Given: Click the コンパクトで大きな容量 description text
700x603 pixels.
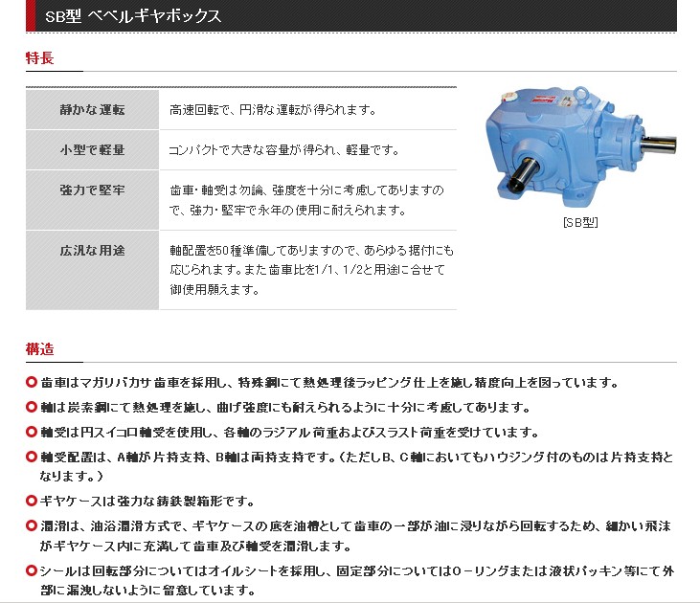Looking at the screenshot, I should (x=283, y=150).
